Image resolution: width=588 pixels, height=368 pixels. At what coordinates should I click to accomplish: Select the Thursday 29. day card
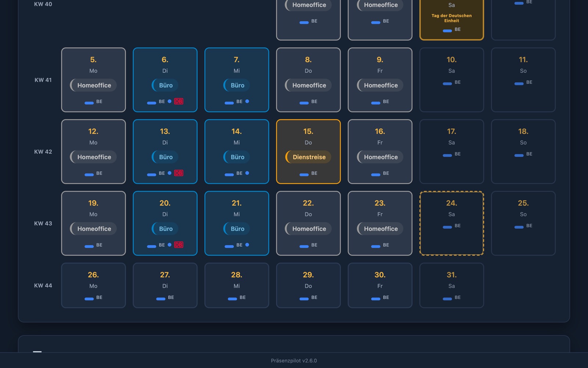(x=308, y=285)
